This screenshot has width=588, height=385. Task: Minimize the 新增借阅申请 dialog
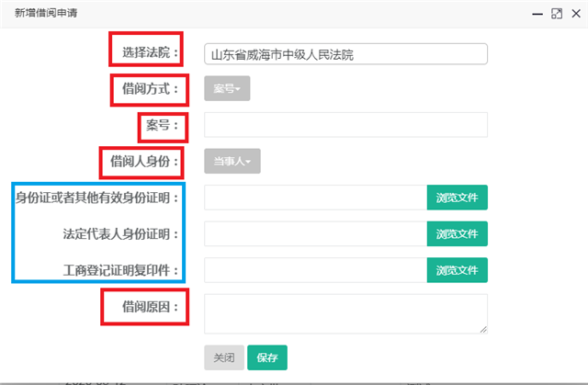click(538, 14)
